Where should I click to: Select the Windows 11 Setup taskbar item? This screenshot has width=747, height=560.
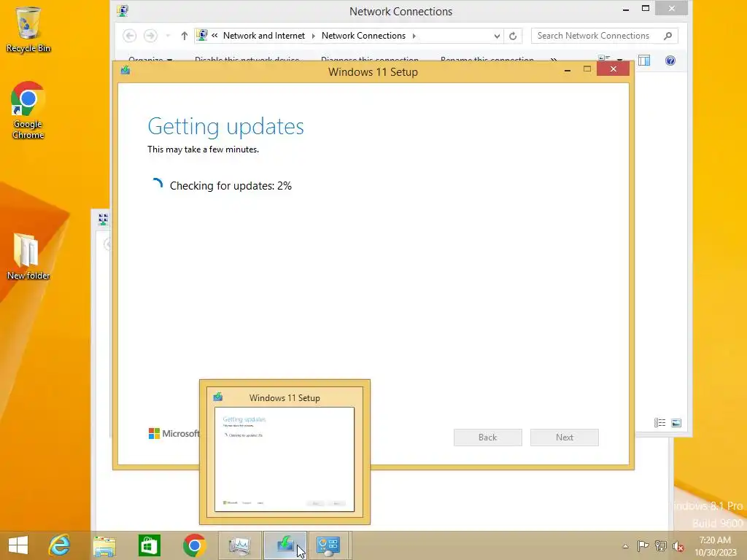click(x=285, y=545)
